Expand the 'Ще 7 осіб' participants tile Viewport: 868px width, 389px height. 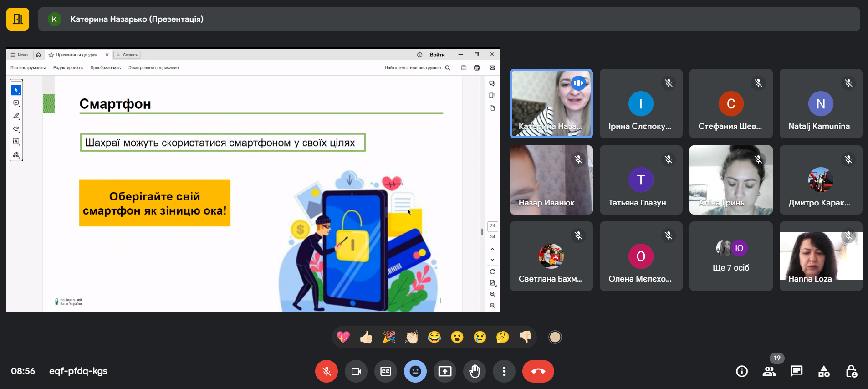pyautogui.click(x=731, y=256)
